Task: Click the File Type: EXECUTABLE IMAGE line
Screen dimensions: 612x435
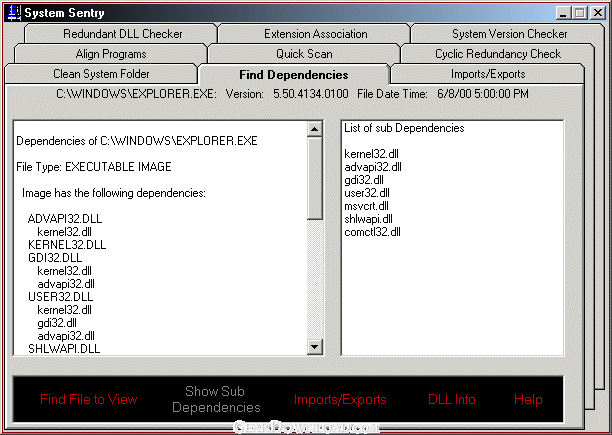Action: [94, 167]
